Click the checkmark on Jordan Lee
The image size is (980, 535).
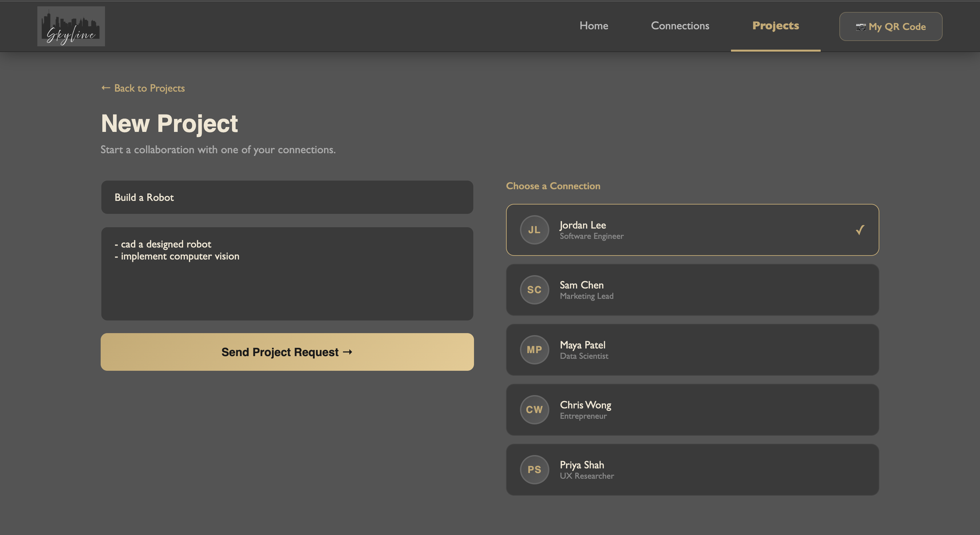pyautogui.click(x=860, y=230)
